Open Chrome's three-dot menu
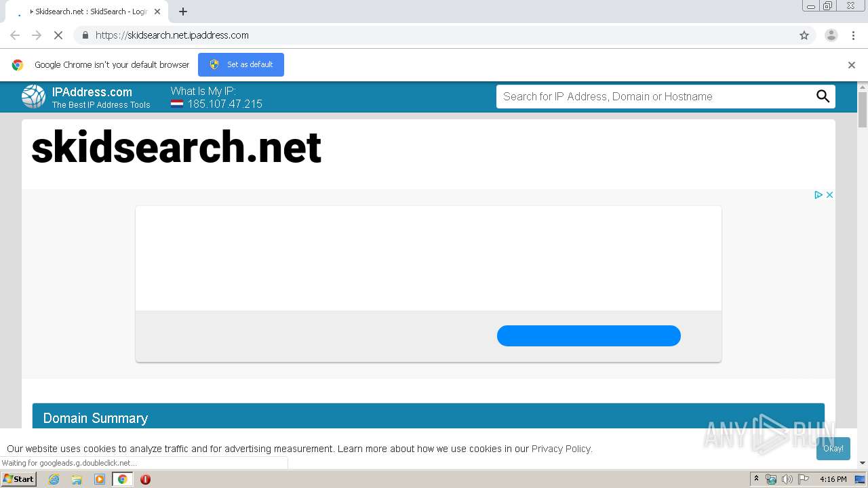 (853, 35)
